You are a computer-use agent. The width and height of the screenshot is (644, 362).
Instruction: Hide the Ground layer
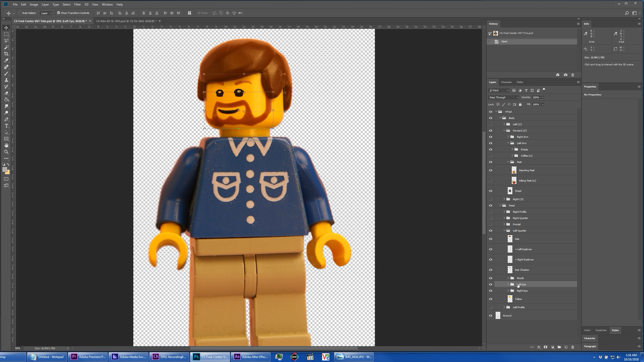tap(491, 316)
